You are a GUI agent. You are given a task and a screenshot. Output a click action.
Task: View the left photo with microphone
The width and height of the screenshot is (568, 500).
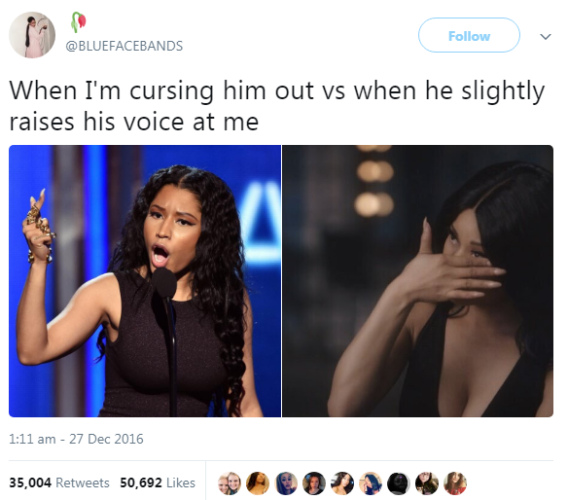pyautogui.click(x=145, y=281)
